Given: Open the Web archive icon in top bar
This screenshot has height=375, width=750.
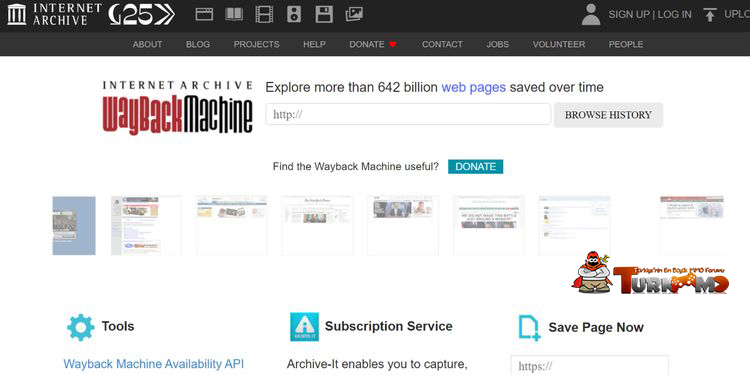Looking at the screenshot, I should (x=204, y=14).
